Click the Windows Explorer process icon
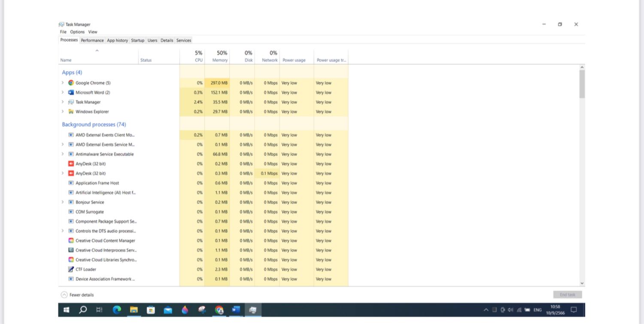This screenshot has width=644, height=324. pyautogui.click(x=71, y=112)
